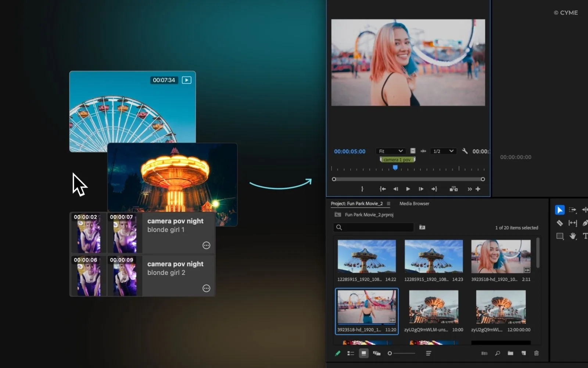This screenshot has height=368, width=588.
Task: Click the 00:00:09 thumbnail
Action: click(x=125, y=276)
